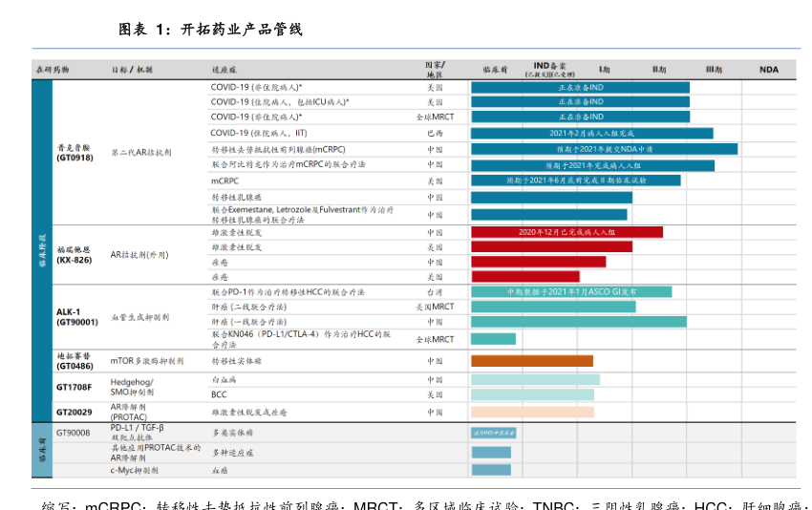Select the orange mTOR progress bar
Viewport: 812px width, 510px height.
pyautogui.click(x=532, y=361)
